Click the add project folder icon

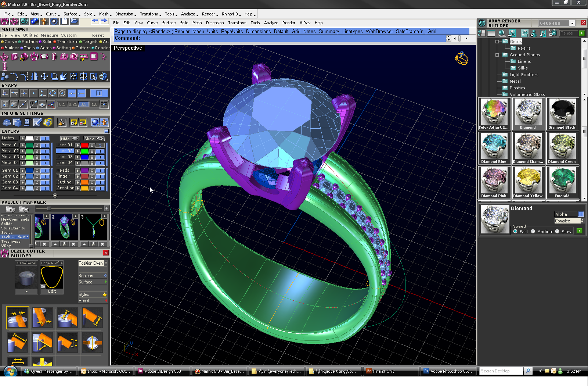10,209
